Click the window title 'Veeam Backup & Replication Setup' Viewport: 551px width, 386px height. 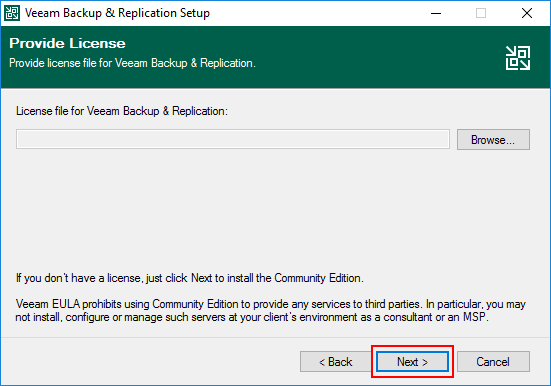click(x=117, y=13)
